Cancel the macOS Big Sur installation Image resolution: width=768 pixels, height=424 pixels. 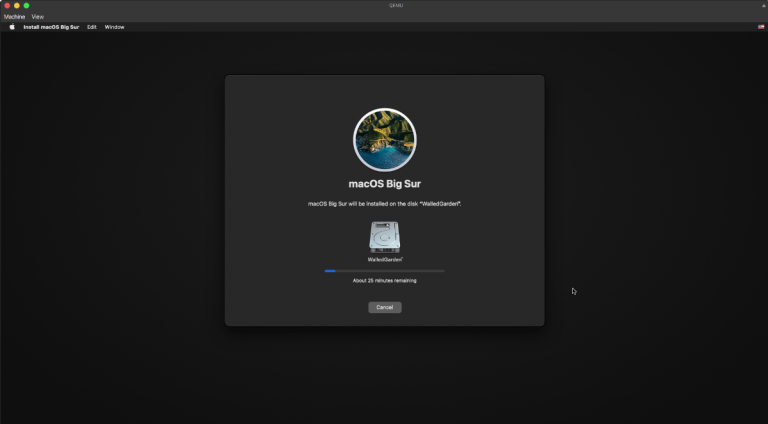coord(384,307)
